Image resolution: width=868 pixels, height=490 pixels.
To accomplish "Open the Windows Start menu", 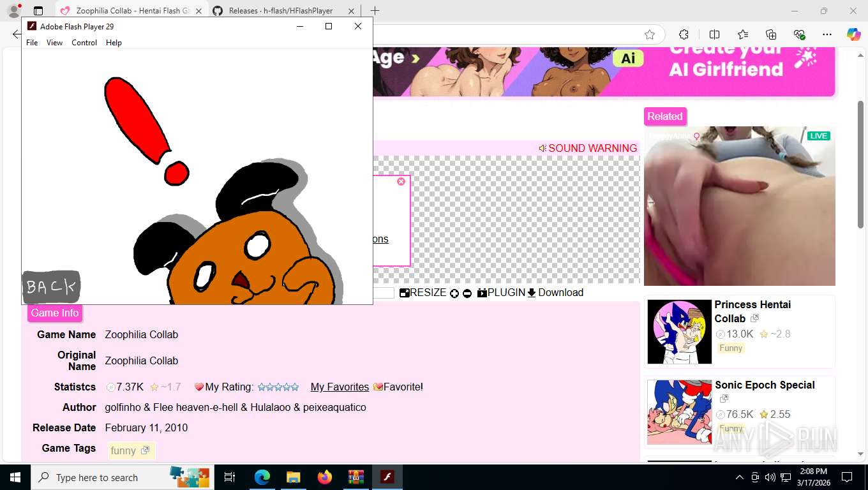I will 15,477.
